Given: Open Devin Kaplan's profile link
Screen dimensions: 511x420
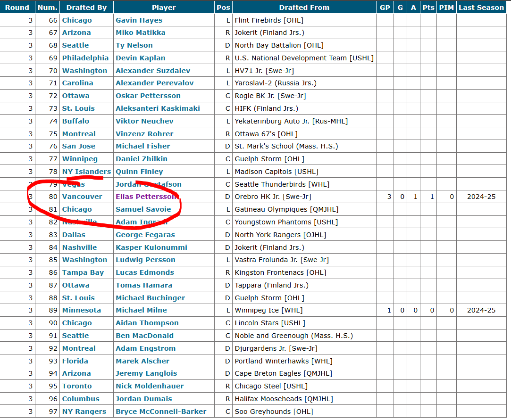Looking at the screenshot, I should click(141, 58).
